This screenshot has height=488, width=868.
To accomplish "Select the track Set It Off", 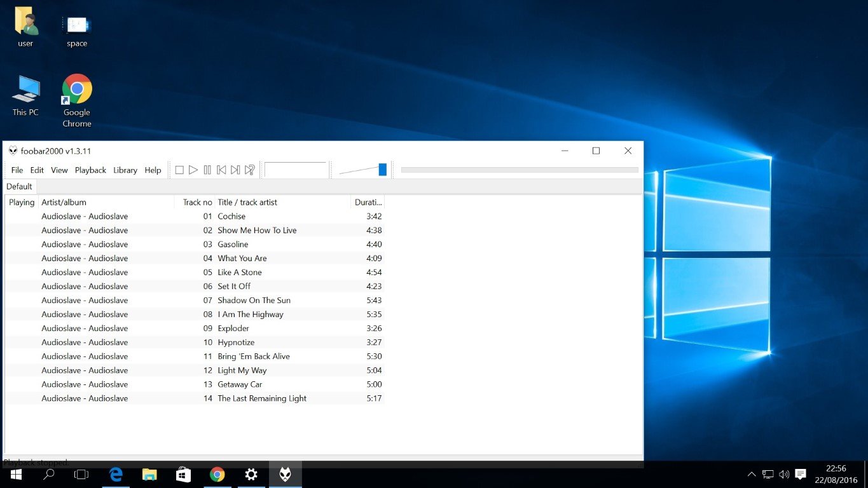I will point(195,286).
